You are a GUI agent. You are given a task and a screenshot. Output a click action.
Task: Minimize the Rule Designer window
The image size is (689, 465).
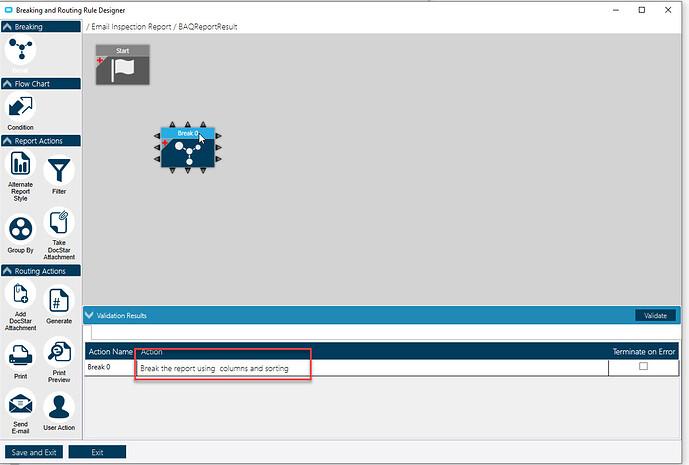tap(616, 10)
